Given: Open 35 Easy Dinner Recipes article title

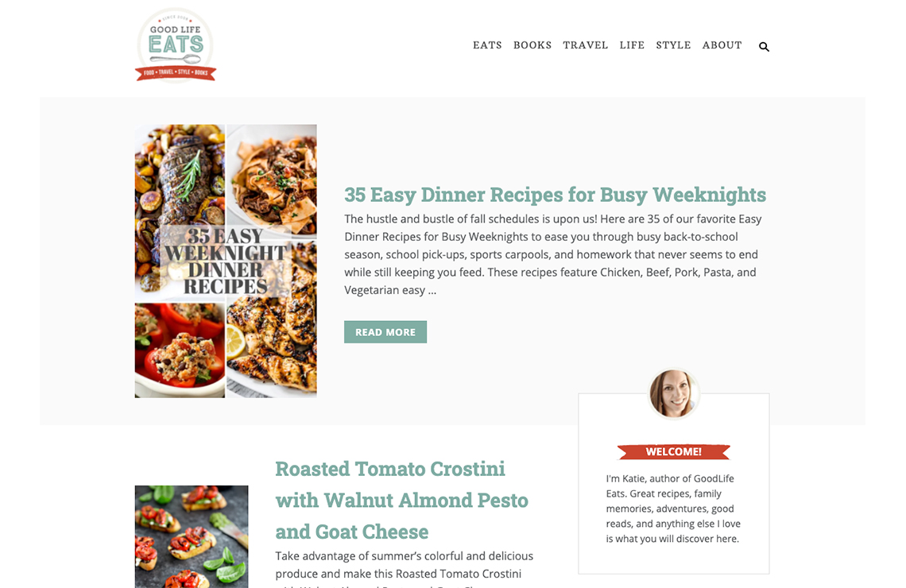Looking at the screenshot, I should coord(555,195).
